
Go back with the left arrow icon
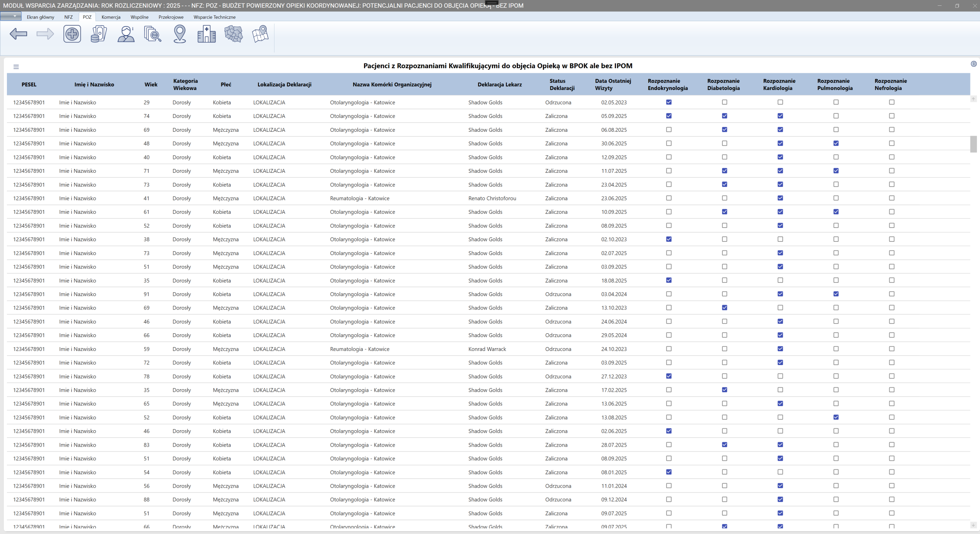tap(18, 34)
